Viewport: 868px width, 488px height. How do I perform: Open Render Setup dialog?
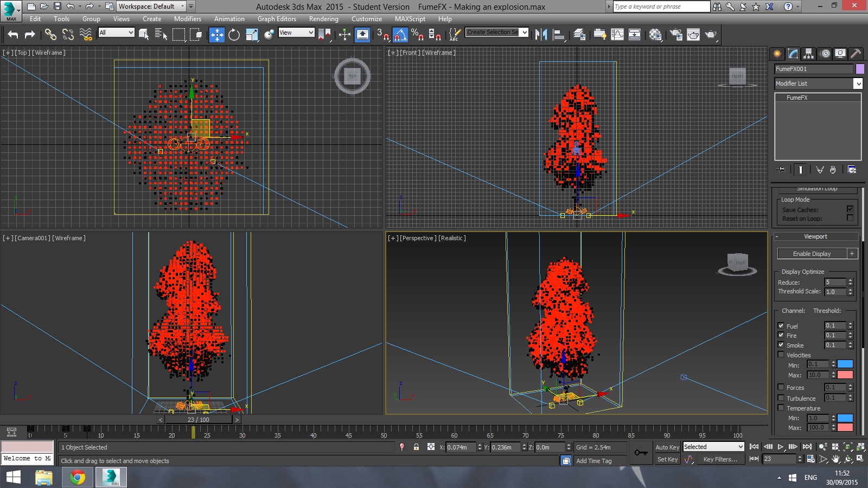tap(675, 35)
